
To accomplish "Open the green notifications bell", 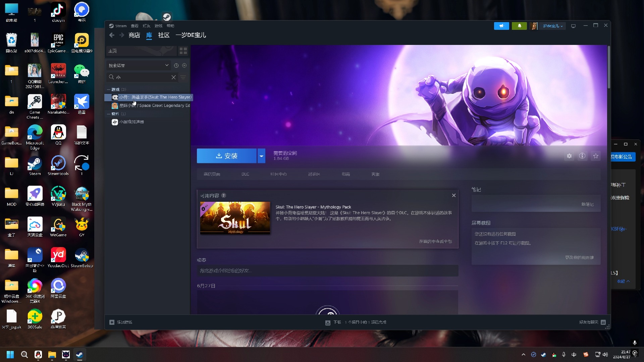I will point(519,26).
